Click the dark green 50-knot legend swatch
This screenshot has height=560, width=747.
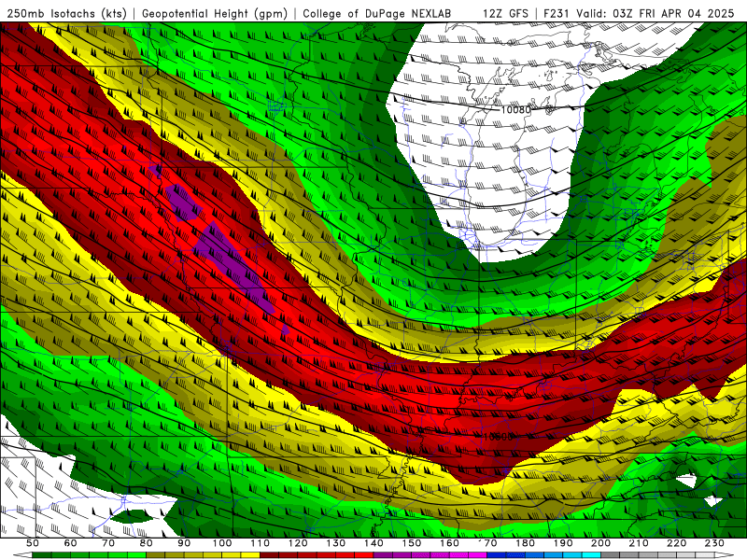point(41,554)
